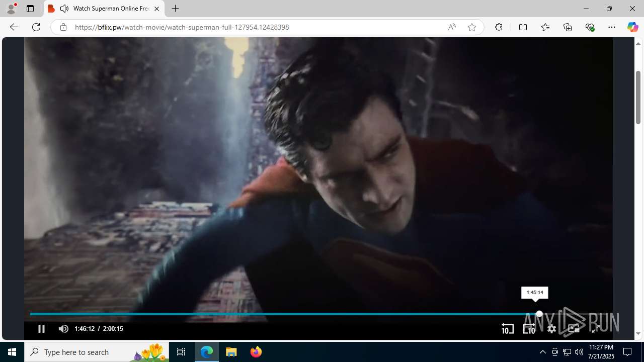644x362 pixels.
Task: Click the taskbar search box
Action: coord(97,352)
